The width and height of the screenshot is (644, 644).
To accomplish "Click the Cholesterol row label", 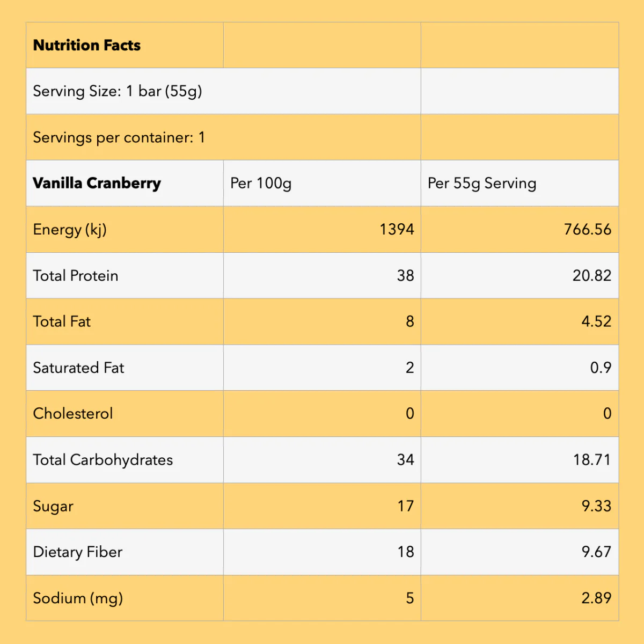I will 73,414.
